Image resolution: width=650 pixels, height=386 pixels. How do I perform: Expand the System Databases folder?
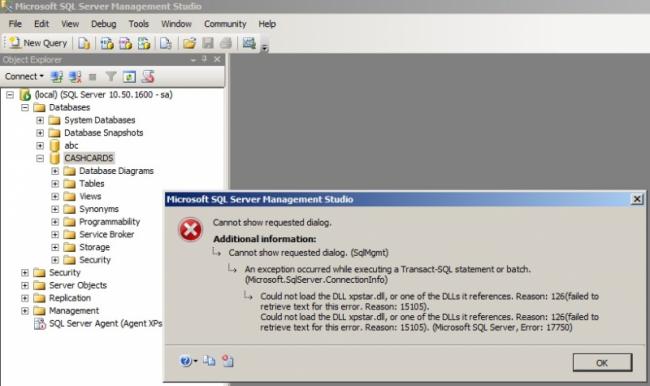coord(40,120)
